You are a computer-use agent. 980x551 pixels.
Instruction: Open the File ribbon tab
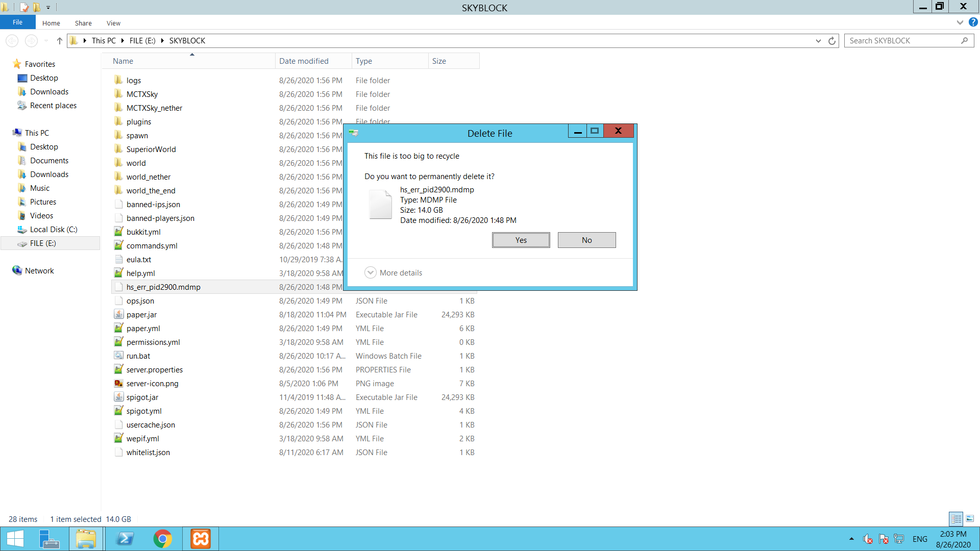pos(17,22)
